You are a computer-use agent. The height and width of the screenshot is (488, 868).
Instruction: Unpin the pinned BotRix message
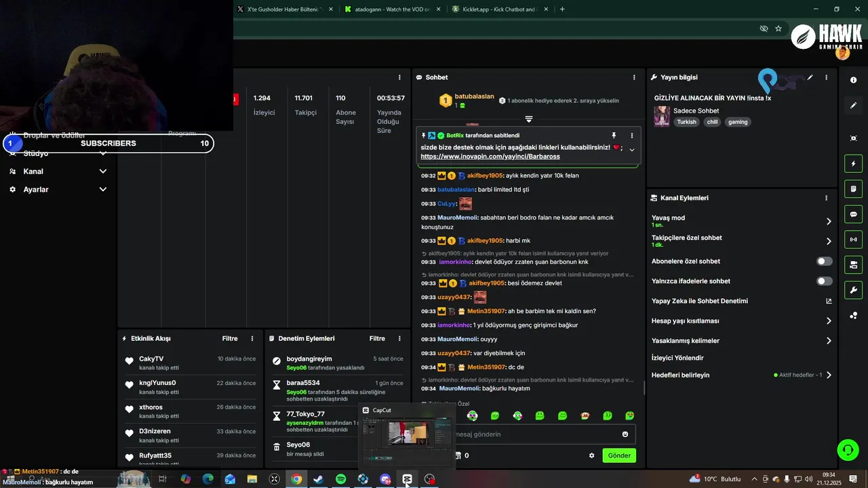pyautogui.click(x=614, y=136)
